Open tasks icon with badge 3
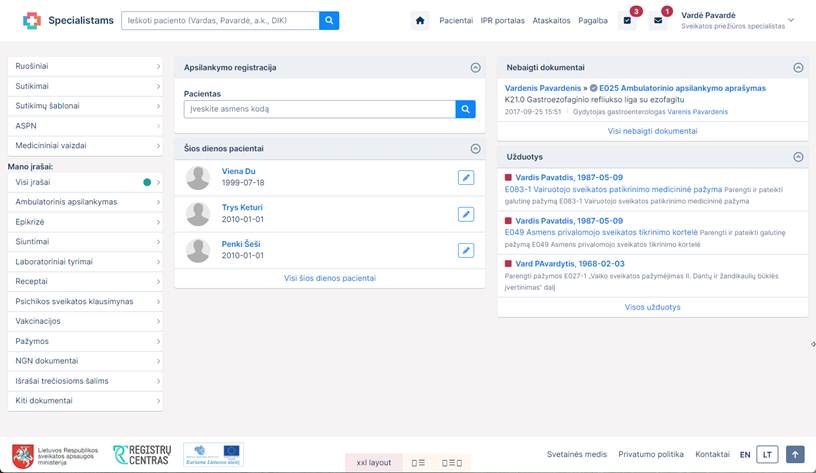 [627, 21]
